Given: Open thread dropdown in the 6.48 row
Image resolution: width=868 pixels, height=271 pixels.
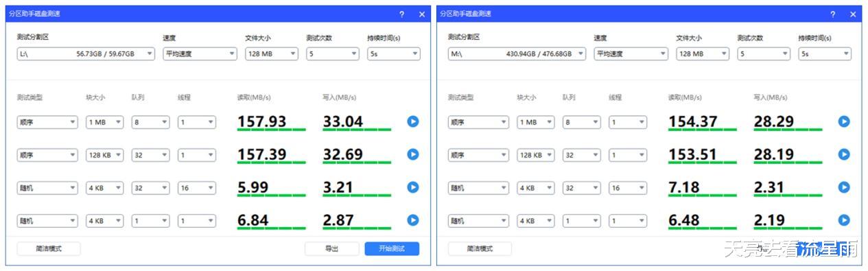Looking at the screenshot, I should tap(628, 221).
